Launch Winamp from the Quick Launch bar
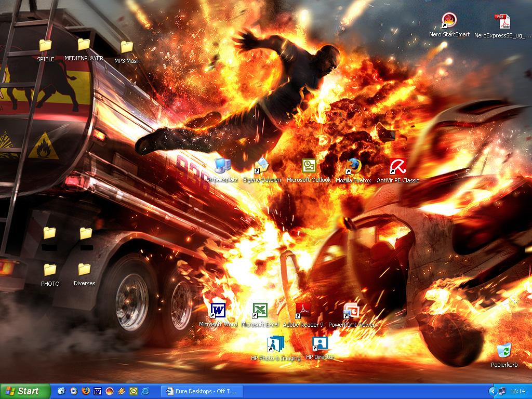 tap(122, 391)
